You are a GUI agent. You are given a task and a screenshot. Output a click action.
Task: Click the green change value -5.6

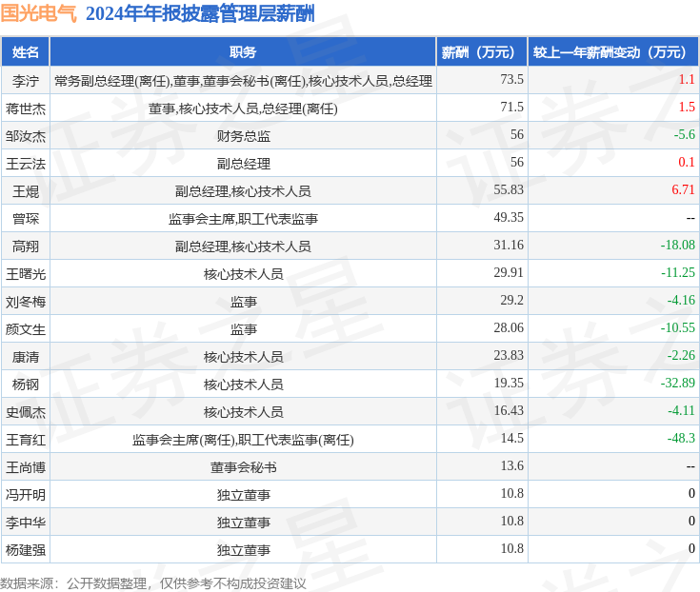click(685, 135)
